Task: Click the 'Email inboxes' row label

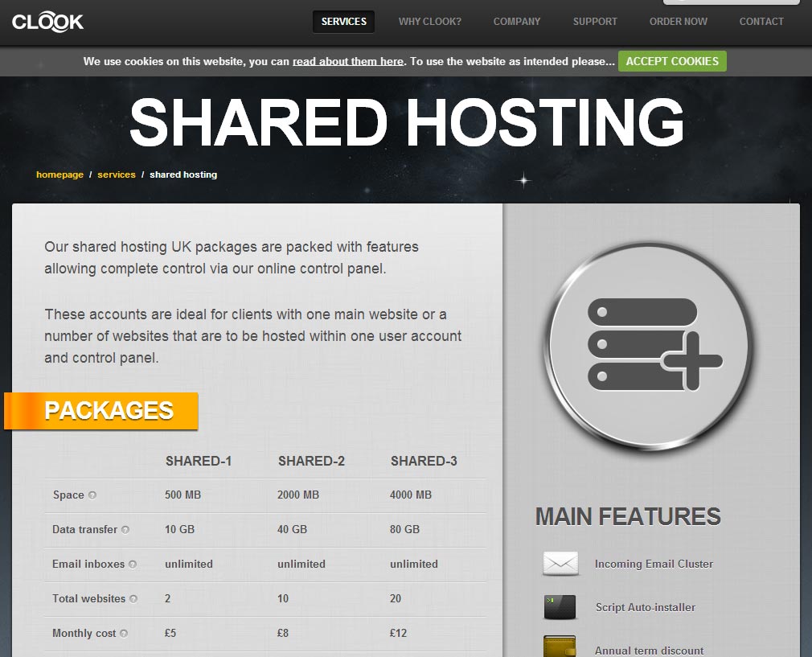Action: [x=88, y=564]
